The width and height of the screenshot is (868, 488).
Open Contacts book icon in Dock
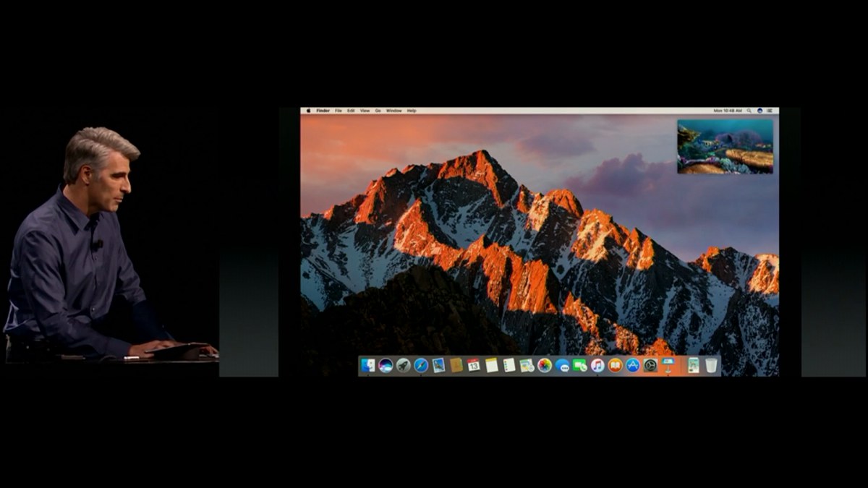(456, 365)
